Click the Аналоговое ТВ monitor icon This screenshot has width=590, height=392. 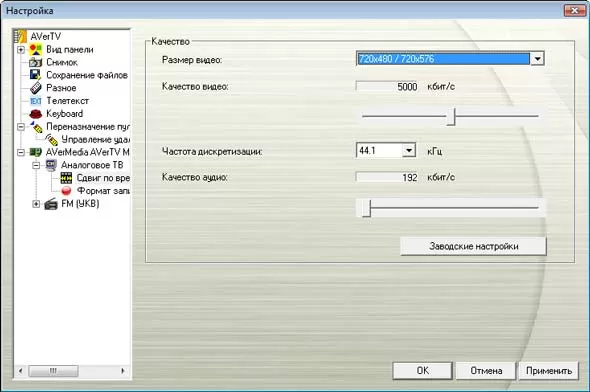(x=51, y=165)
